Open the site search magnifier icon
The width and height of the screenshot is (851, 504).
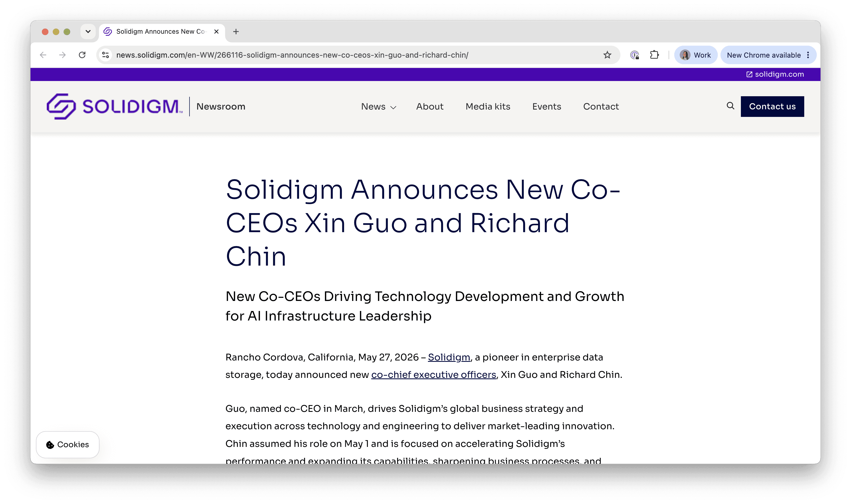[730, 106]
